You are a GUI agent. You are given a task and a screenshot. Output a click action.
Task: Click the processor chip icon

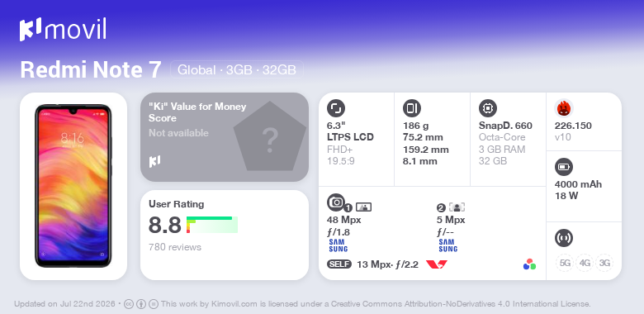pyautogui.click(x=488, y=108)
